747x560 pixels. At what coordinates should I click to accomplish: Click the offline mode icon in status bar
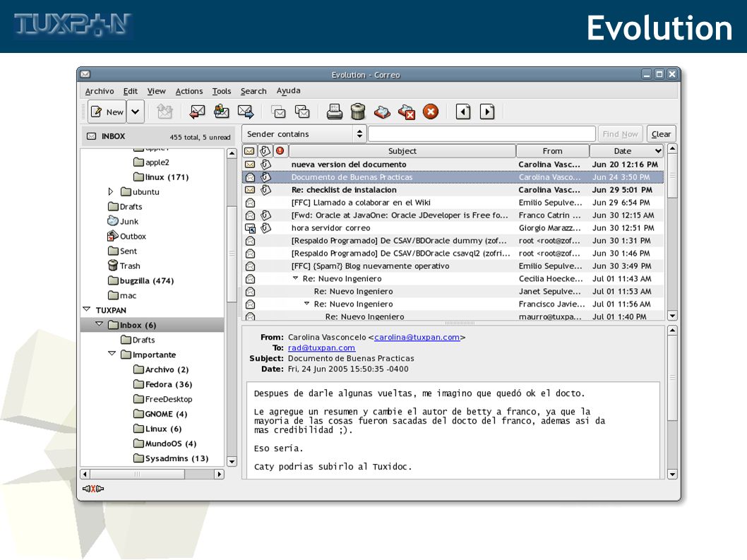click(x=93, y=489)
